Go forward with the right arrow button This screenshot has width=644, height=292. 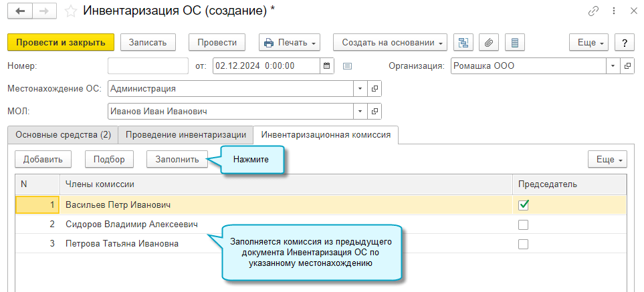click(44, 11)
